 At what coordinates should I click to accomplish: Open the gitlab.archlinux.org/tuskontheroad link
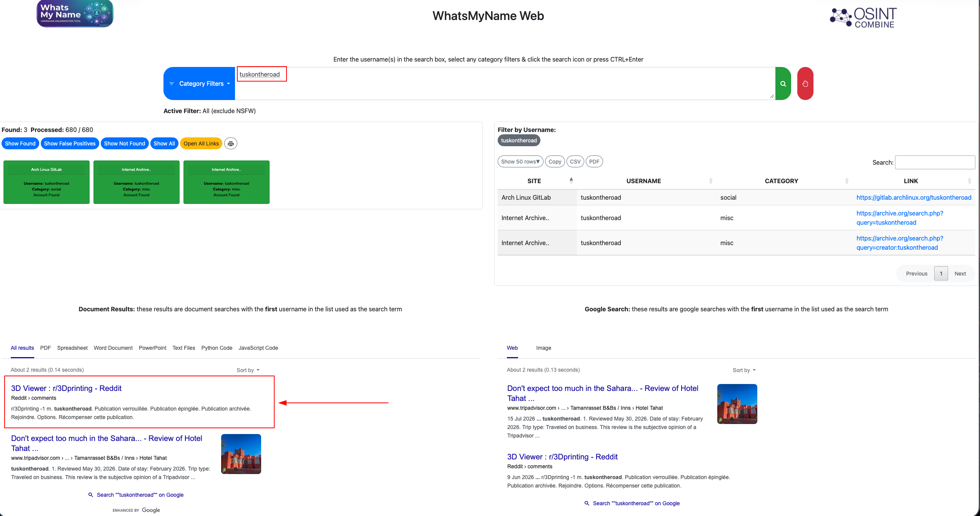(914, 197)
